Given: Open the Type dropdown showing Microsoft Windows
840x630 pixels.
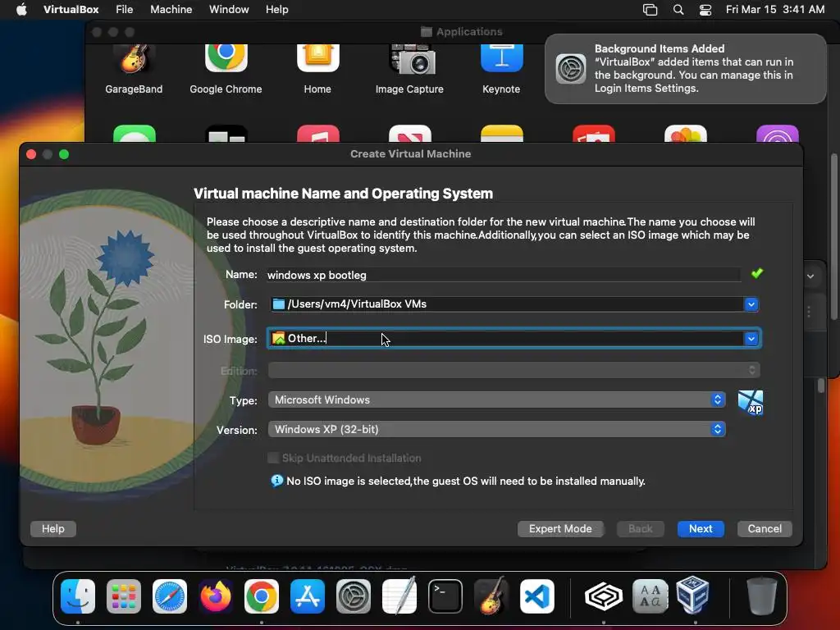Looking at the screenshot, I should click(496, 400).
